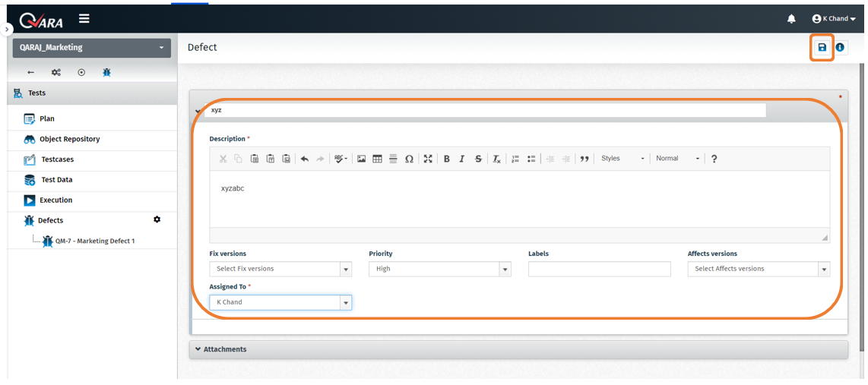Click the defect title field containing xyz
This screenshot has height=385, width=868.
coord(485,111)
